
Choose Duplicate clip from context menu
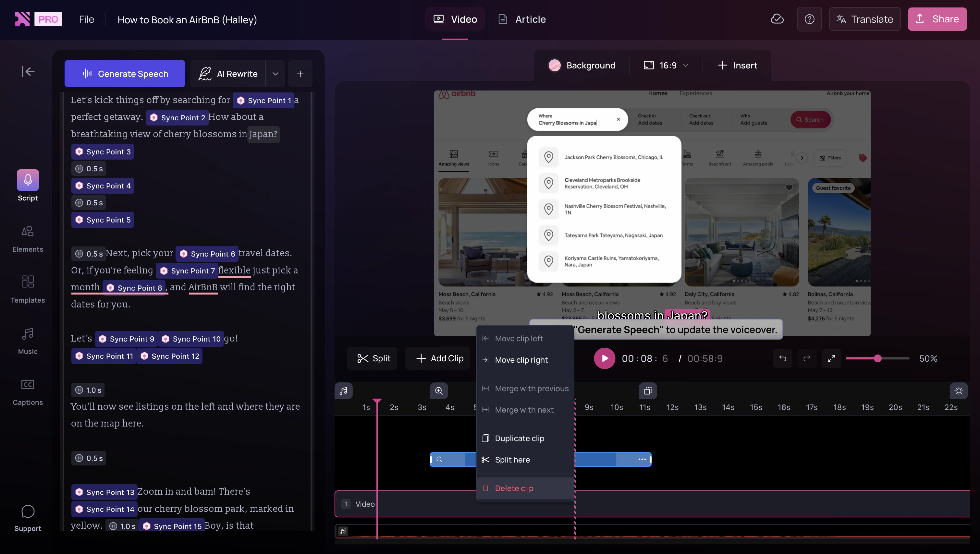(525, 438)
